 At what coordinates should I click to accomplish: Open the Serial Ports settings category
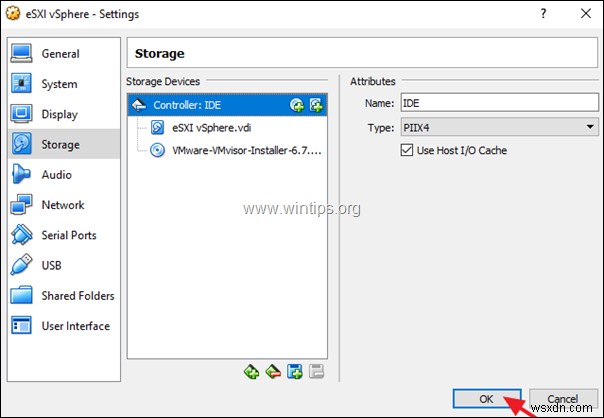click(x=64, y=235)
